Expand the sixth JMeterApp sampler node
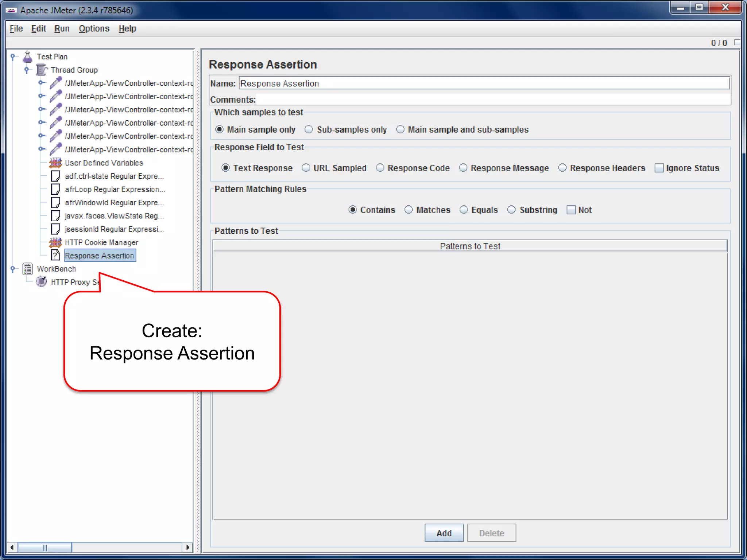 point(41,149)
